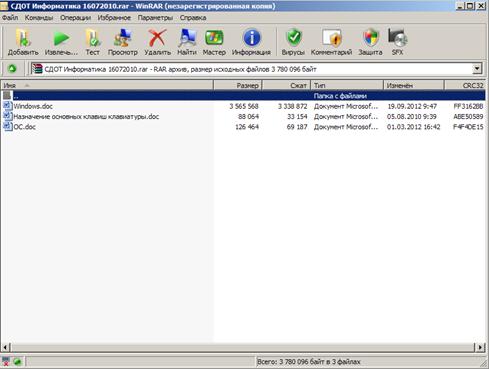Select the Windows.doc file name

(x=33, y=106)
